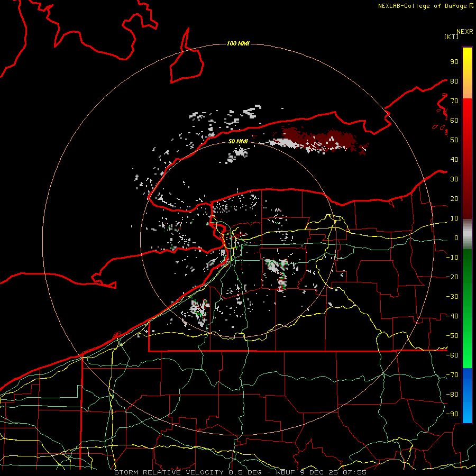Click the -70 scale label
Screen dimensions: 476x476
coord(452,375)
